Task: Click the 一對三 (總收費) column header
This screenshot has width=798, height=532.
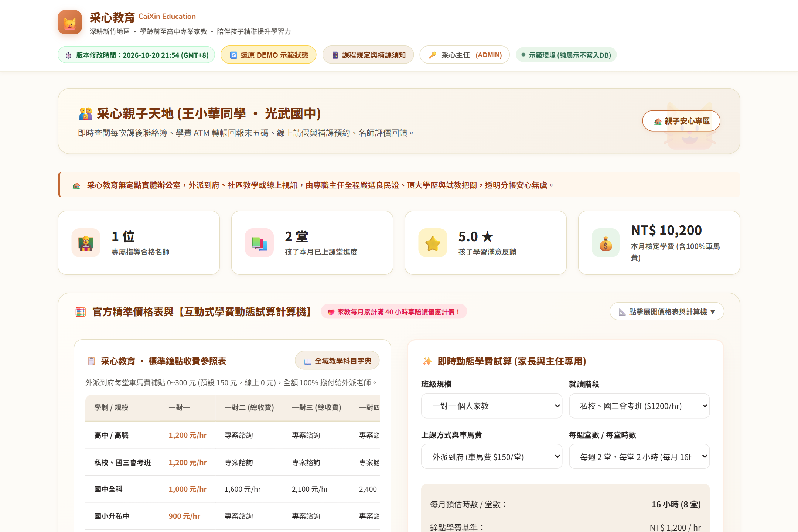Action: click(x=317, y=407)
